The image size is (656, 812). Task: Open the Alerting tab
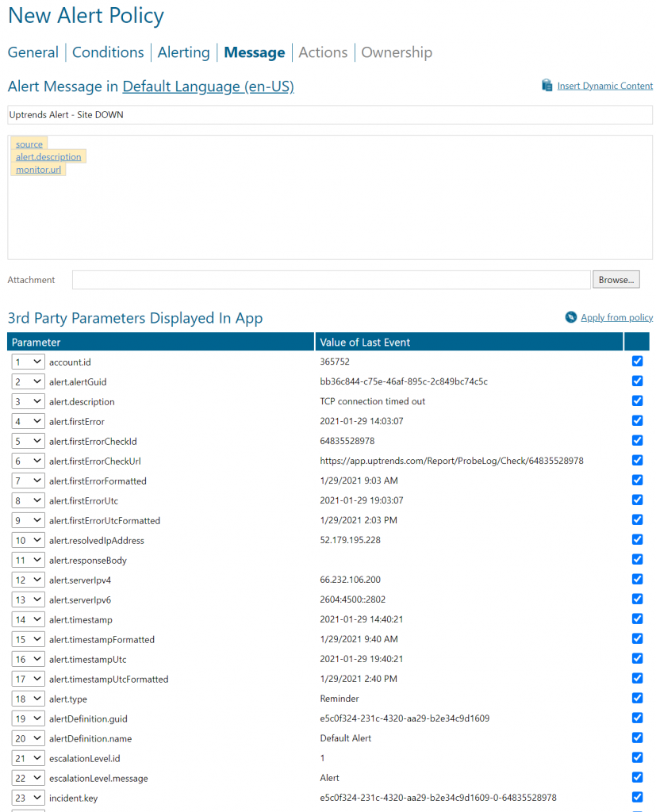(183, 52)
